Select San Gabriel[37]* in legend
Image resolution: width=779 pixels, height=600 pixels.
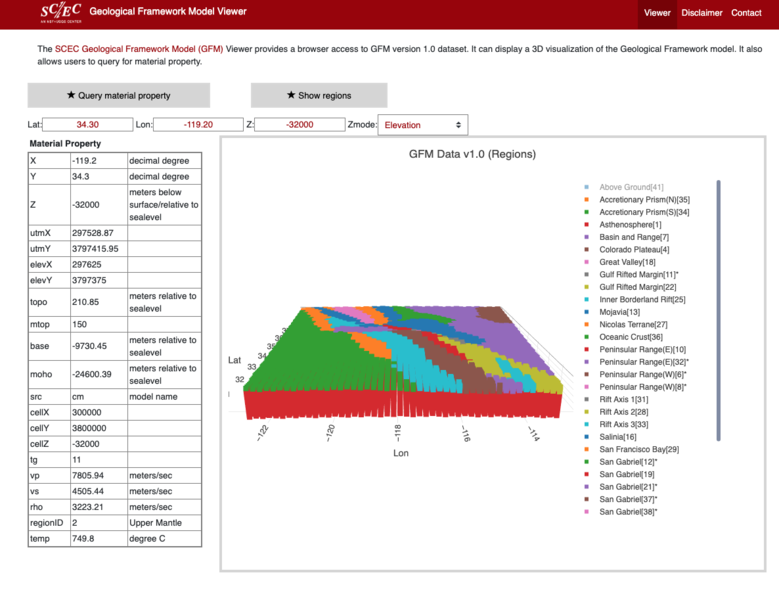[x=621, y=499]
